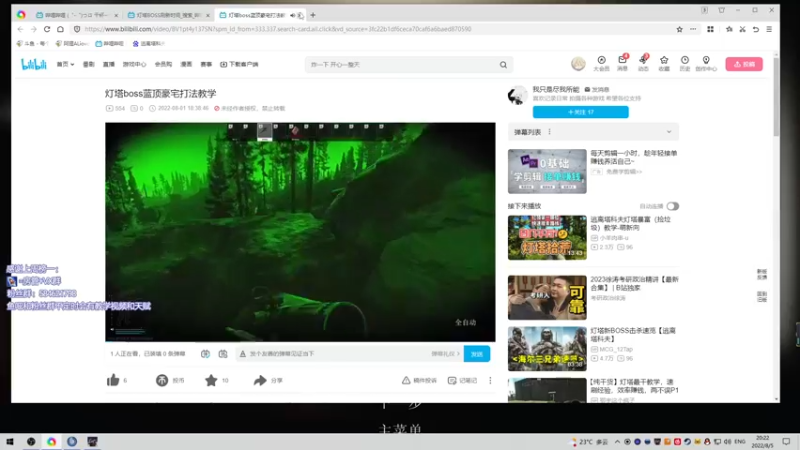
Task: Give a coin with 投币 icon
Action: pyautogui.click(x=162, y=380)
